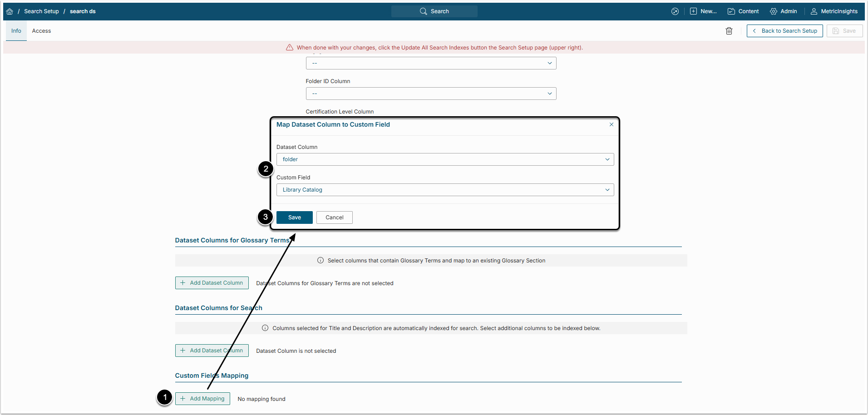The width and height of the screenshot is (868, 415).
Task: Click the search ds breadcrumb
Action: coord(83,11)
